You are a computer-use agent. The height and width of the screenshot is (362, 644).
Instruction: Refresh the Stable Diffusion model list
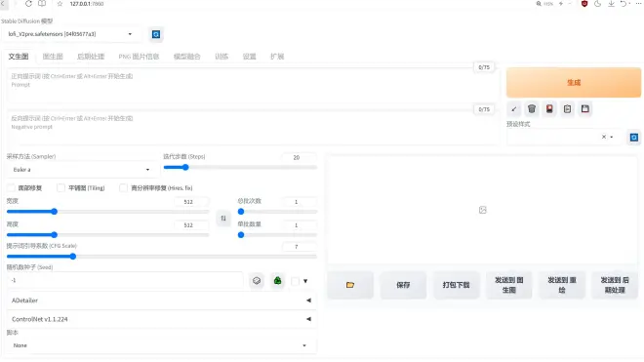(156, 34)
